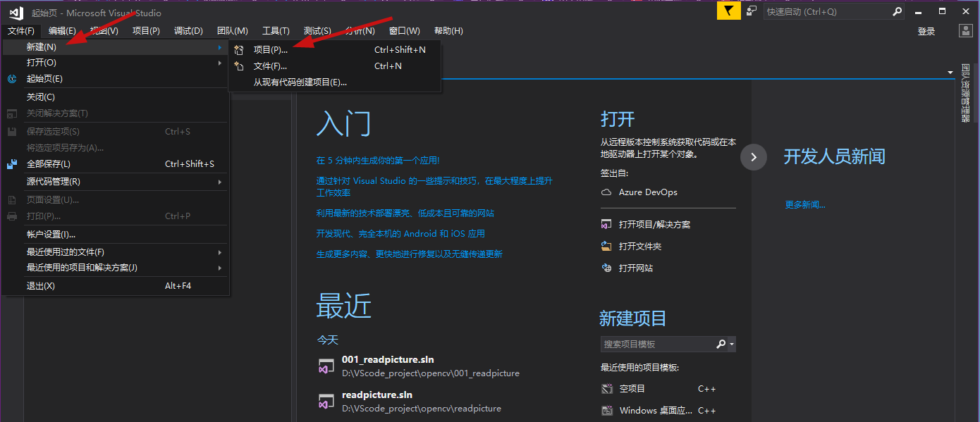
Task: Expand the 最近使用过的文件(F) submenu
Action: click(x=220, y=252)
